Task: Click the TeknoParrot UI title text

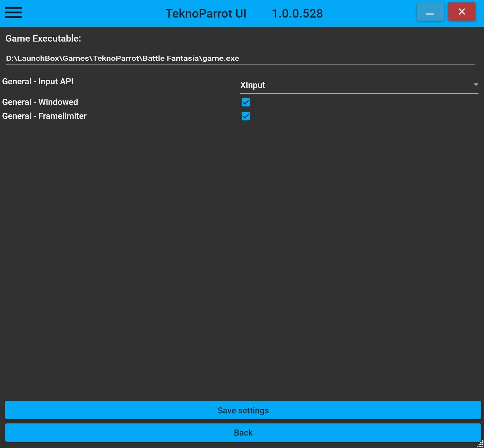Action: (206, 14)
